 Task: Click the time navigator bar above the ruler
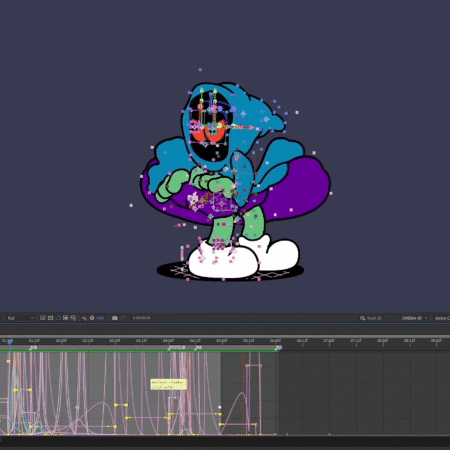pos(225,336)
